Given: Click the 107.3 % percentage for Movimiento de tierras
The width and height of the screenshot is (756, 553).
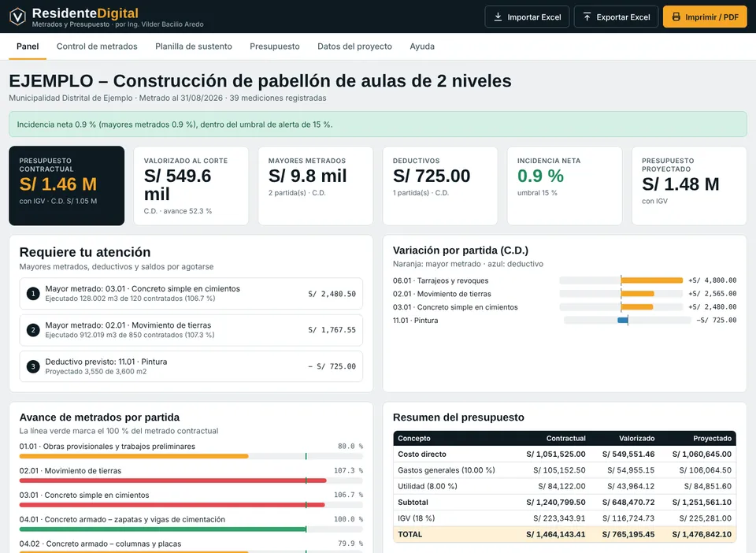Looking at the screenshot, I should [x=348, y=470].
